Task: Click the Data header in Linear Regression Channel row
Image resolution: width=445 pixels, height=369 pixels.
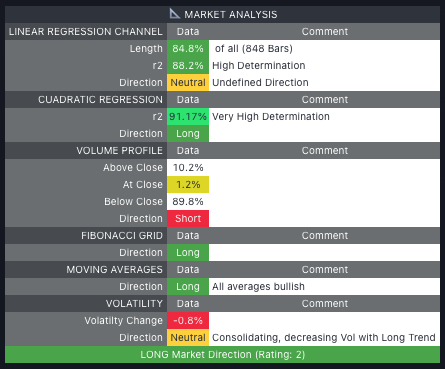Action: (188, 32)
